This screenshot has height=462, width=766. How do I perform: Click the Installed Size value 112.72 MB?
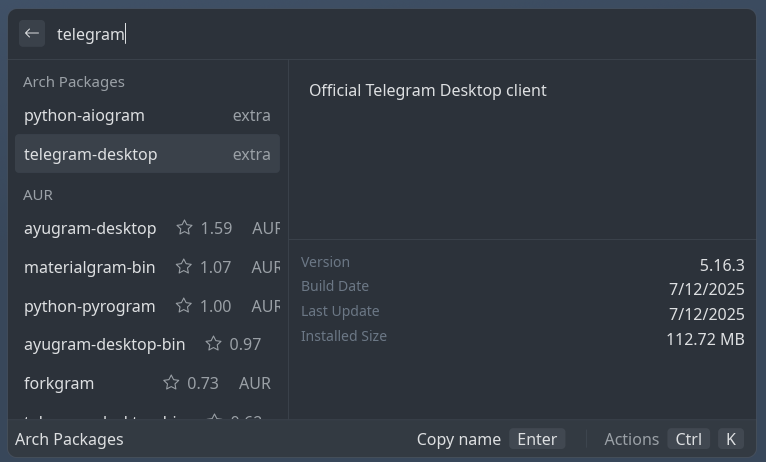(x=705, y=339)
